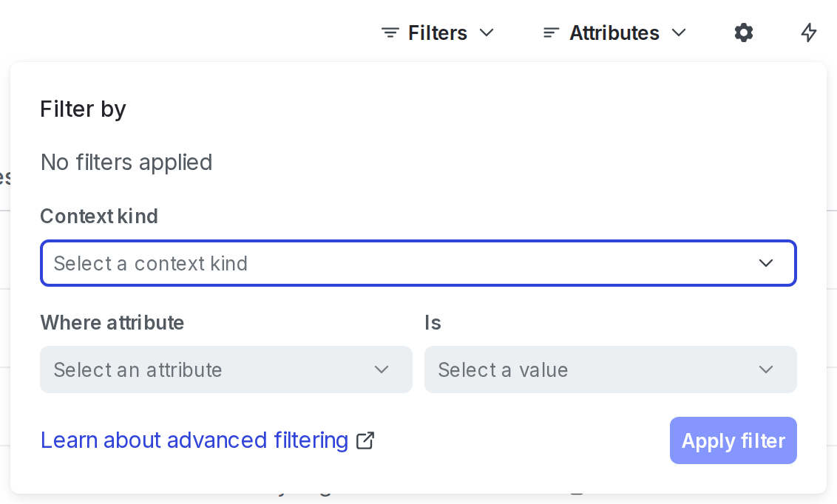Open settings via the gear icon
Viewport: 837px width, 504px height.
743,33
